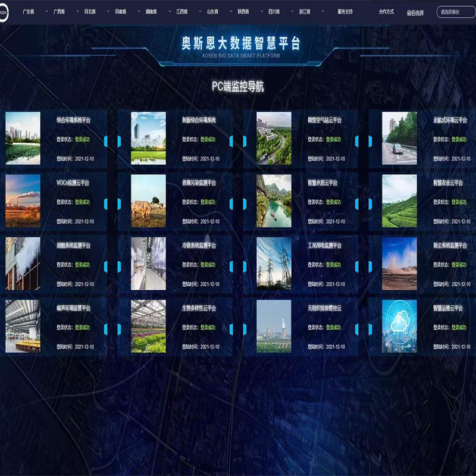Select the 扬尘系统监测平台 dust image
Screen dimensions: 476x476
tap(399, 264)
